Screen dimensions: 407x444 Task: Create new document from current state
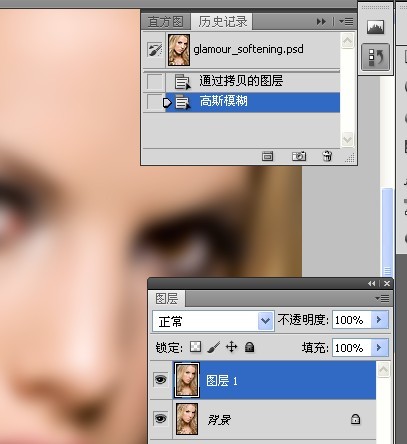[x=267, y=156]
